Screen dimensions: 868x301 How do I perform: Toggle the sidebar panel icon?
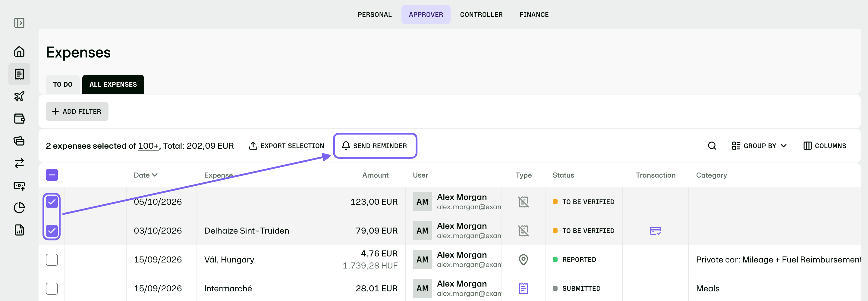pyautogui.click(x=19, y=23)
